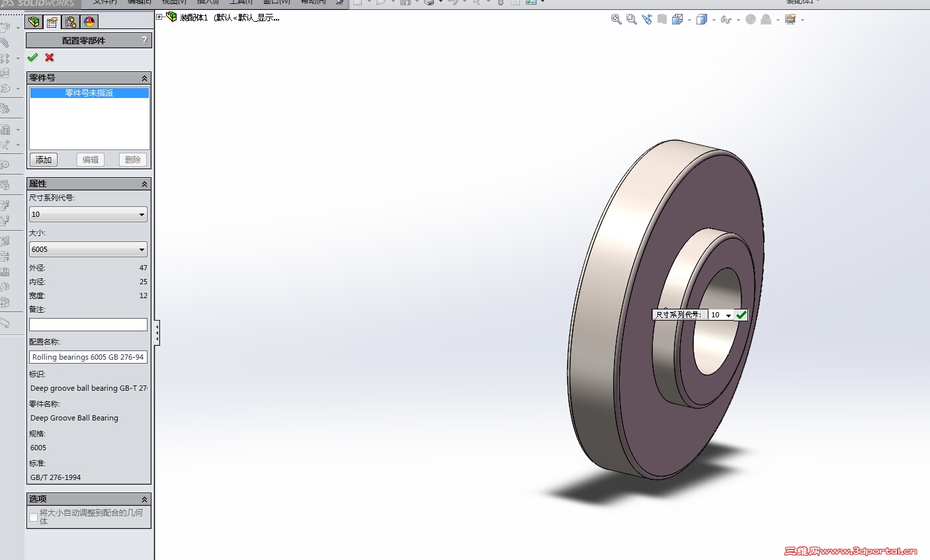Click the Section View icon
This screenshot has height=560, width=930.
pos(662,19)
